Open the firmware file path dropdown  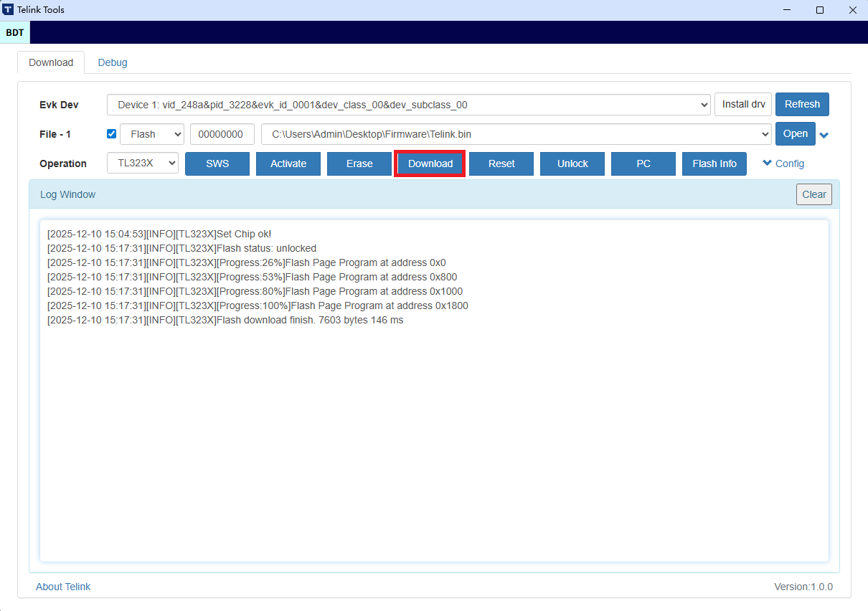point(516,134)
